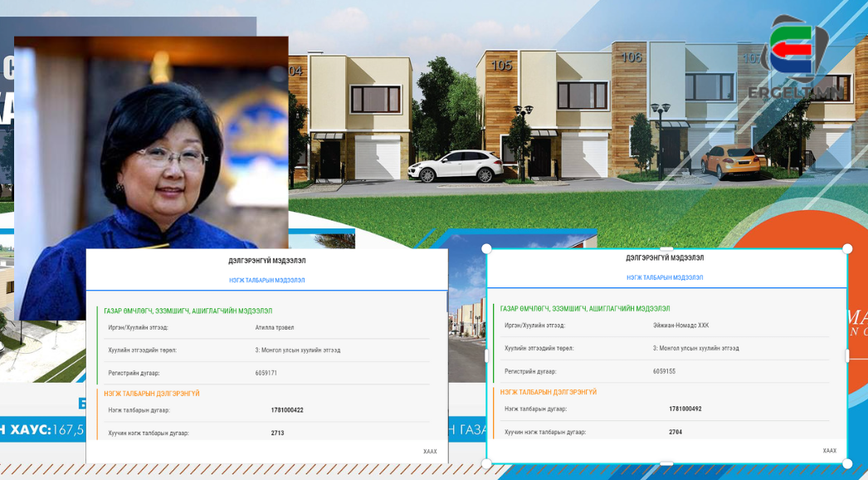The image size is (868, 480).
Task: Open НЭГЖ ТАЛБАРЫН МЭДЭЭЛЭЛ tab in right panel
Action: coord(665,277)
